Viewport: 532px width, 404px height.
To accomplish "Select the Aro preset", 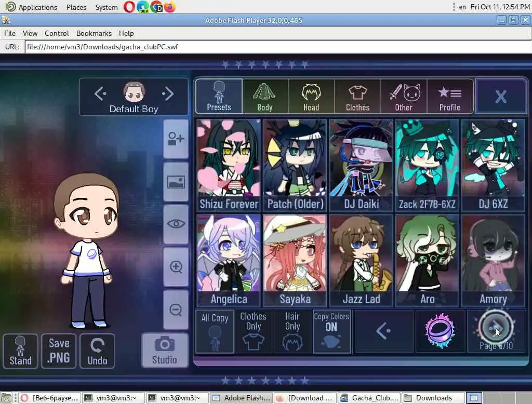I will pos(427,261).
